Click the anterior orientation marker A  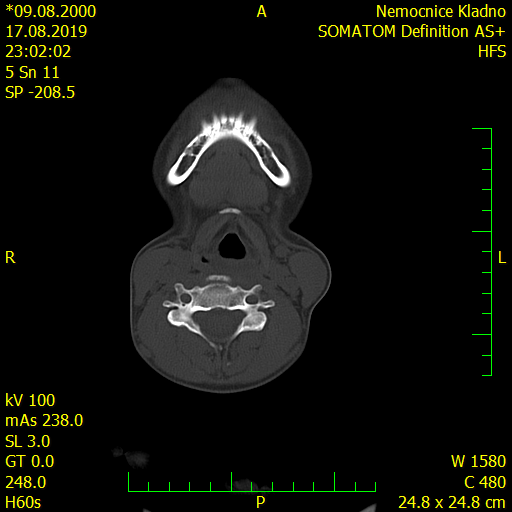point(262,12)
